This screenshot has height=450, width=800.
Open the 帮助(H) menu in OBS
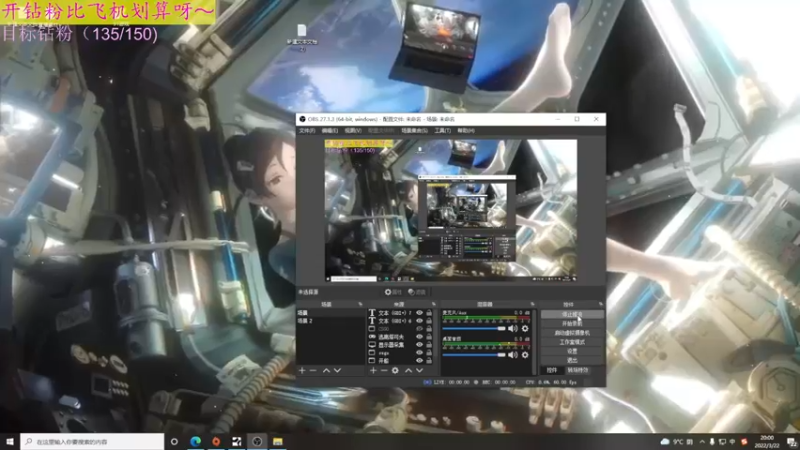pyautogui.click(x=466, y=131)
